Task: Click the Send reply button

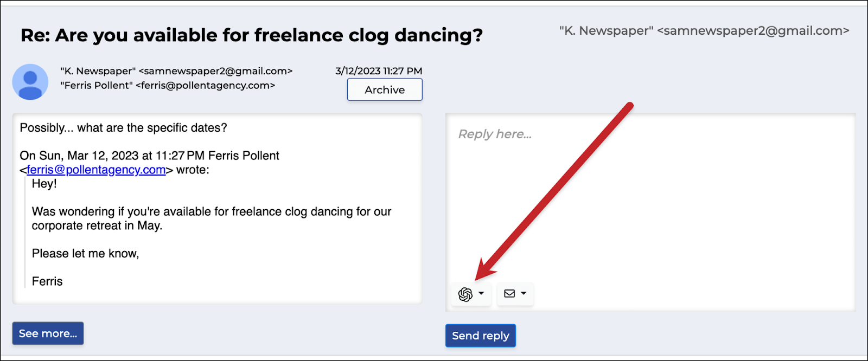Action: point(481,336)
